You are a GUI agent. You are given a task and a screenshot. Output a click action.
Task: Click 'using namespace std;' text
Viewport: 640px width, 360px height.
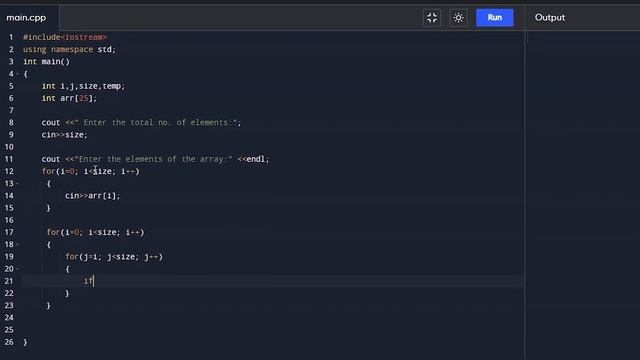69,49
